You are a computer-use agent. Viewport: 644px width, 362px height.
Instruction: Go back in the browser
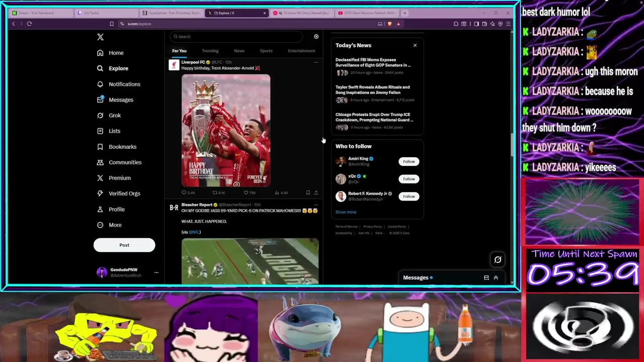point(14,24)
